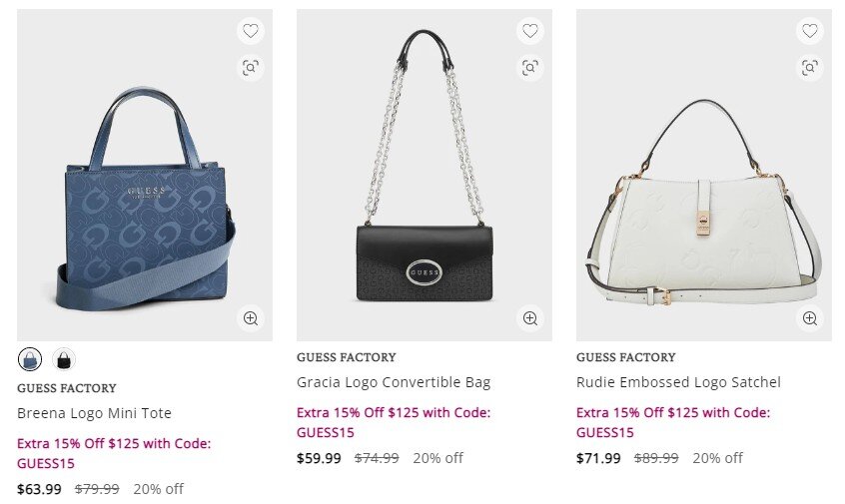Open Rudie Embossed Logo Satchel link
845x504 pixels.
678,382
